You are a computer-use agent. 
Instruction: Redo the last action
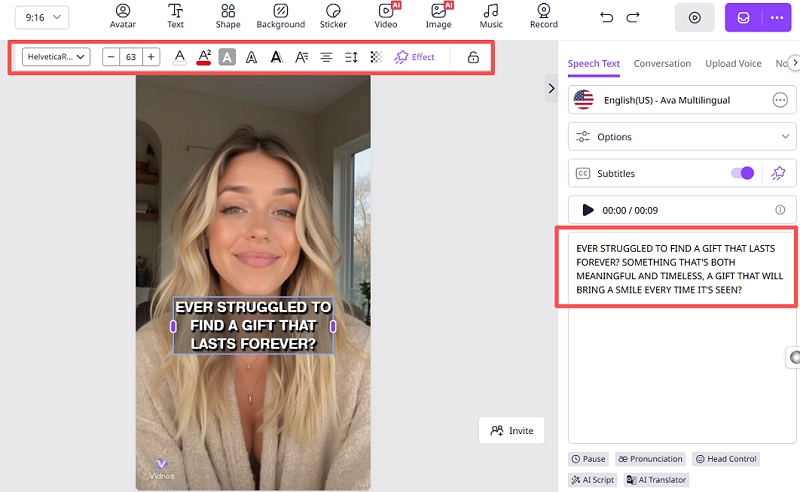point(633,17)
